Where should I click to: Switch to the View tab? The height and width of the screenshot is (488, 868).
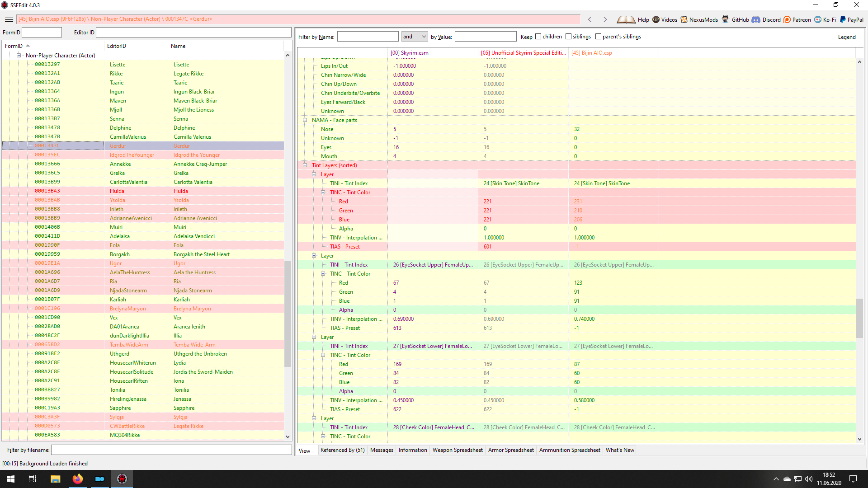pyautogui.click(x=305, y=450)
